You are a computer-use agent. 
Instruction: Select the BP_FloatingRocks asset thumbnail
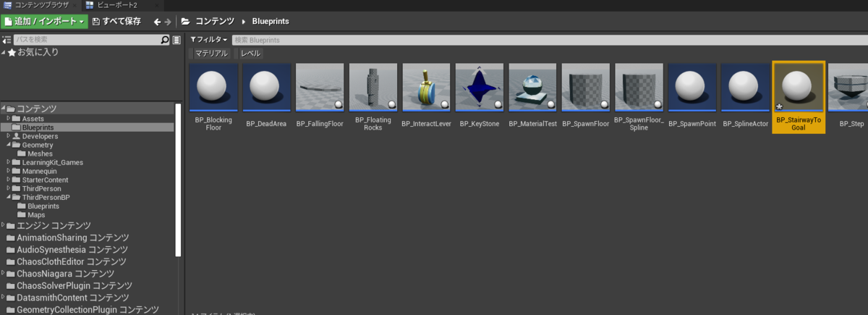(x=373, y=88)
